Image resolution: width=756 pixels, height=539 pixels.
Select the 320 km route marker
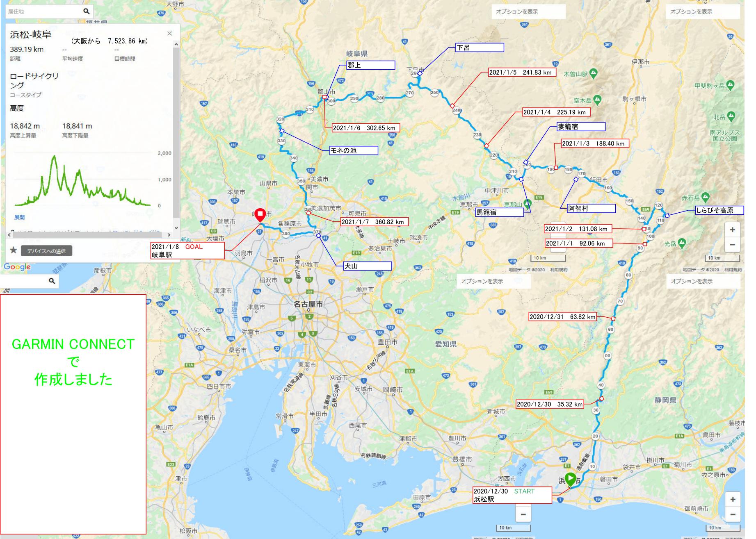[280, 119]
